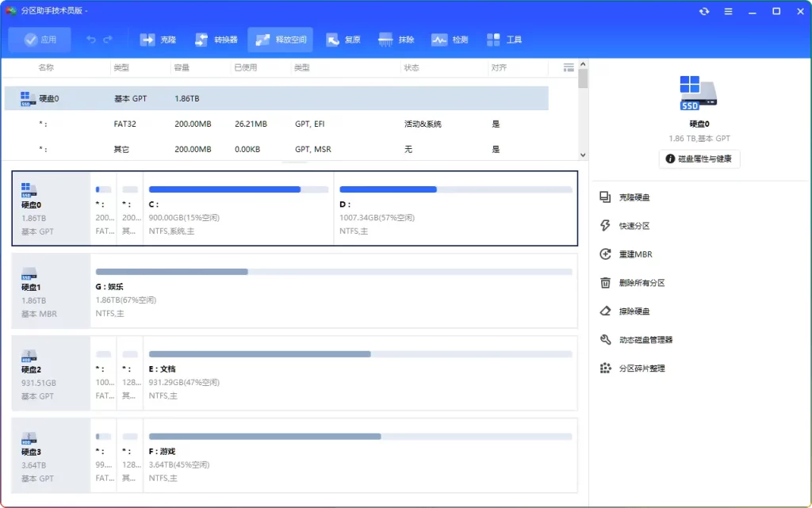Toggle the column view list icon
This screenshot has width=812, height=508.
pos(569,68)
